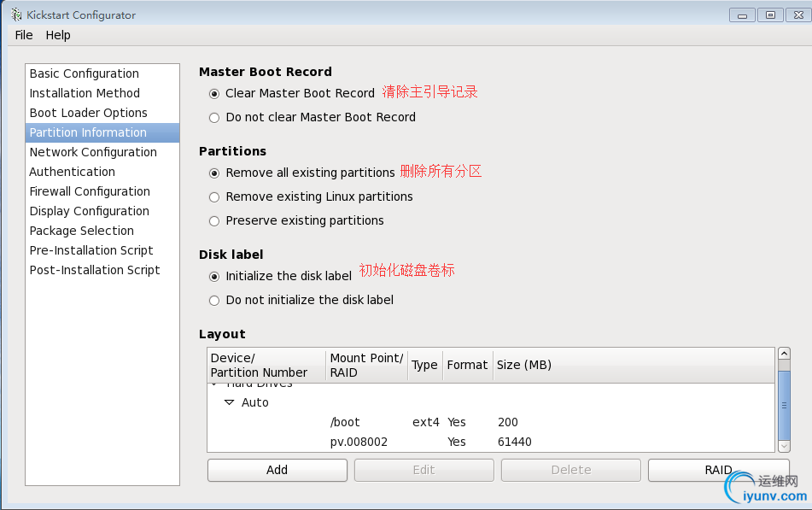Close the Kickstart Configurator window
Image resolution: width=812 pixels, height=510 pixels.
point(798,15)
